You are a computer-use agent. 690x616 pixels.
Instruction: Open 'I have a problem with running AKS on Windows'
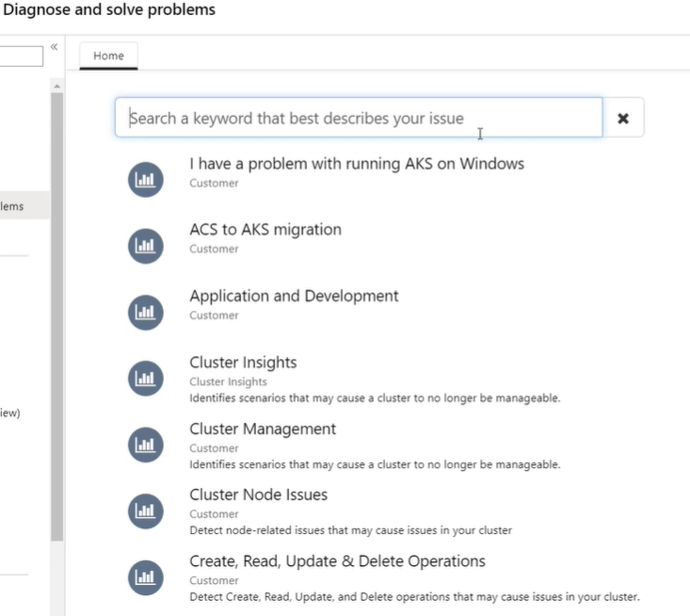tap(357, 164)
